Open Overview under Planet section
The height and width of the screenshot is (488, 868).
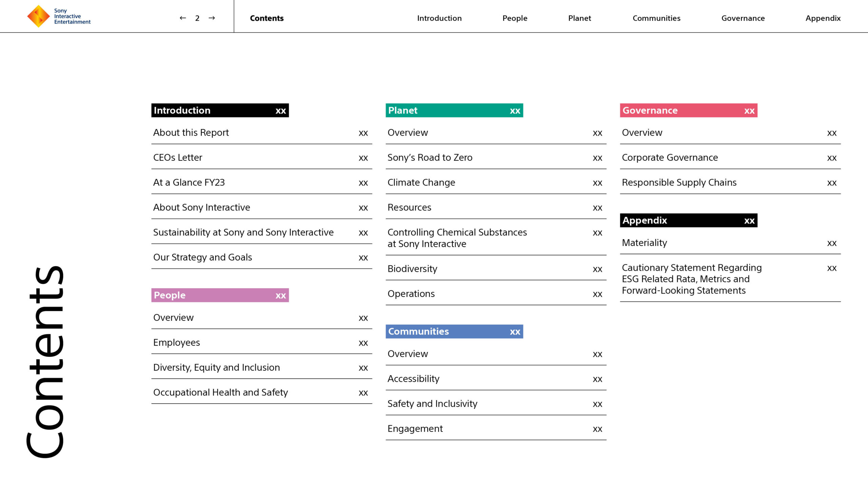(x=496, y=133)
